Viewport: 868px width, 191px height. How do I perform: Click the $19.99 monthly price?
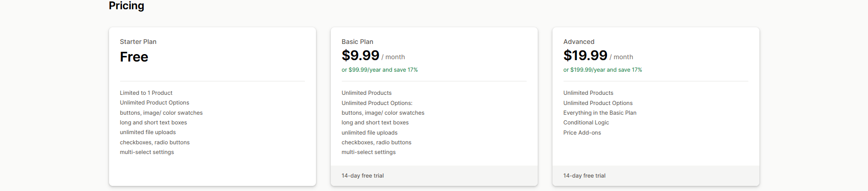coord(585,55)
